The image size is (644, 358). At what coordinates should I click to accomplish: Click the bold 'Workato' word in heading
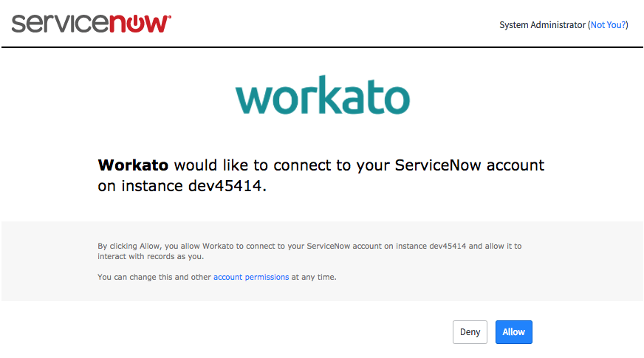click(x=133, y=165)
